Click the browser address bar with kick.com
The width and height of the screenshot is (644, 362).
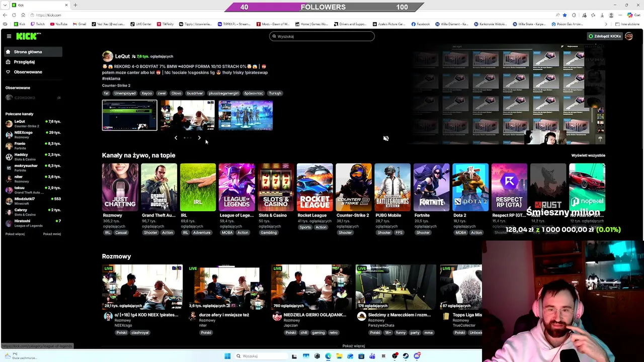(292, 15)
